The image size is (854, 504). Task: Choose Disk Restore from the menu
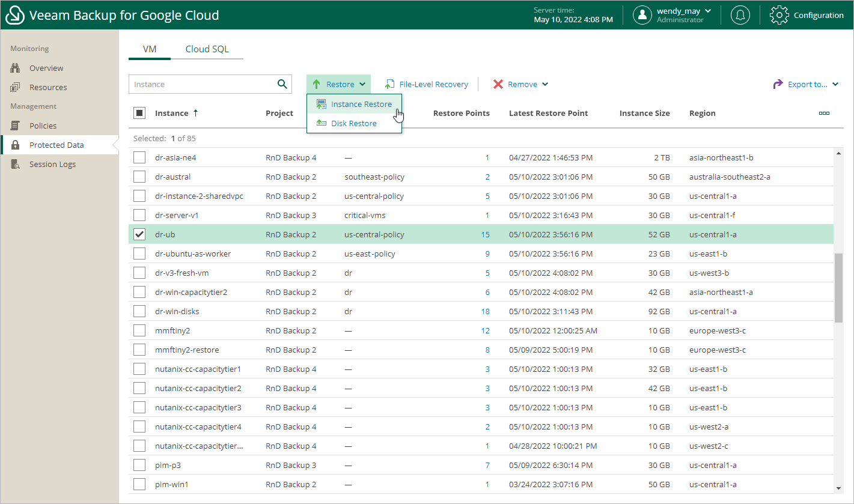point(354,123)
